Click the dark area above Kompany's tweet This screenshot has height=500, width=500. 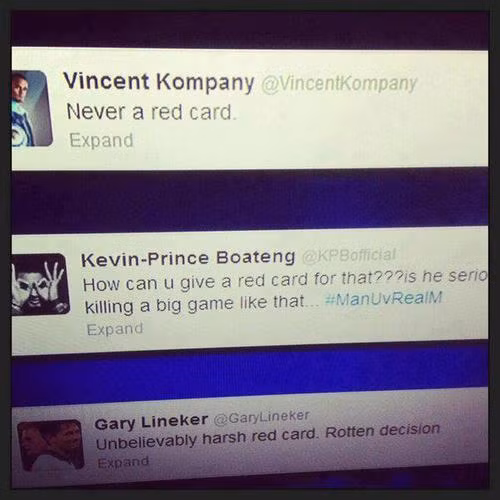click(x=250, y=30)
